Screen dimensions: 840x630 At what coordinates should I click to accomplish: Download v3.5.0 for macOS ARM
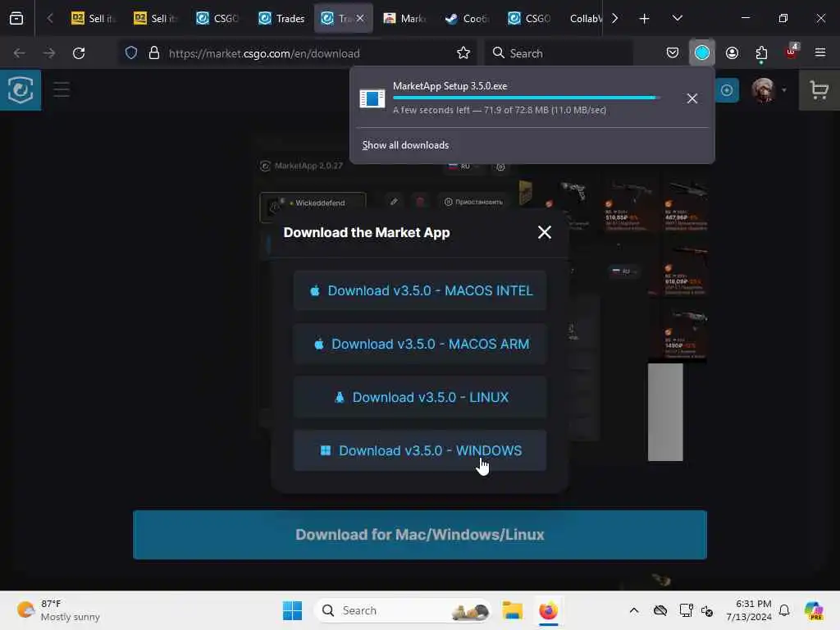(419, 344)
